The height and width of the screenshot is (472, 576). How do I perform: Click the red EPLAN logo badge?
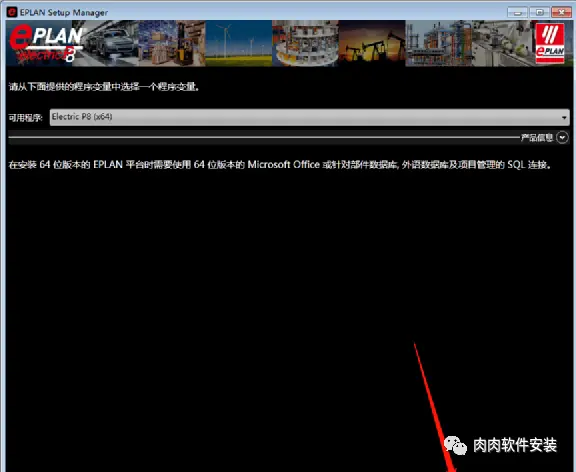(550, 43)
